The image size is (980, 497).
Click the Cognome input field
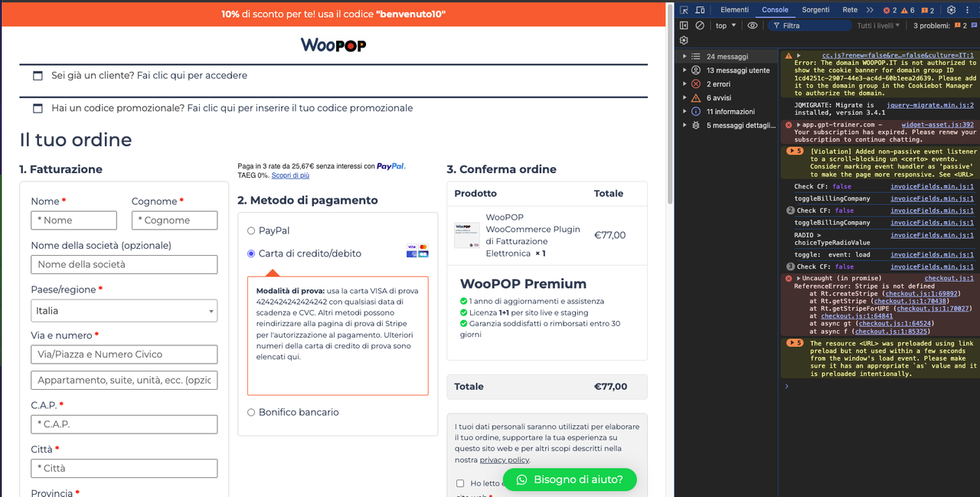(175, 221)
